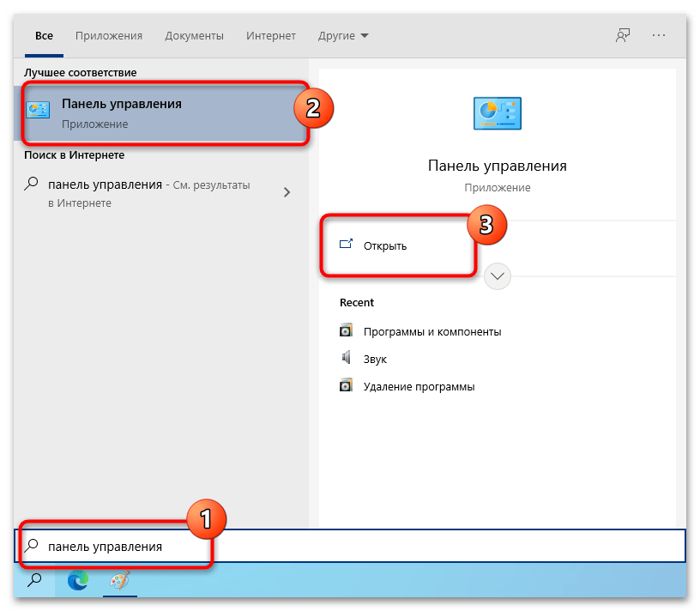Click into the search box with панель управления

350,546
